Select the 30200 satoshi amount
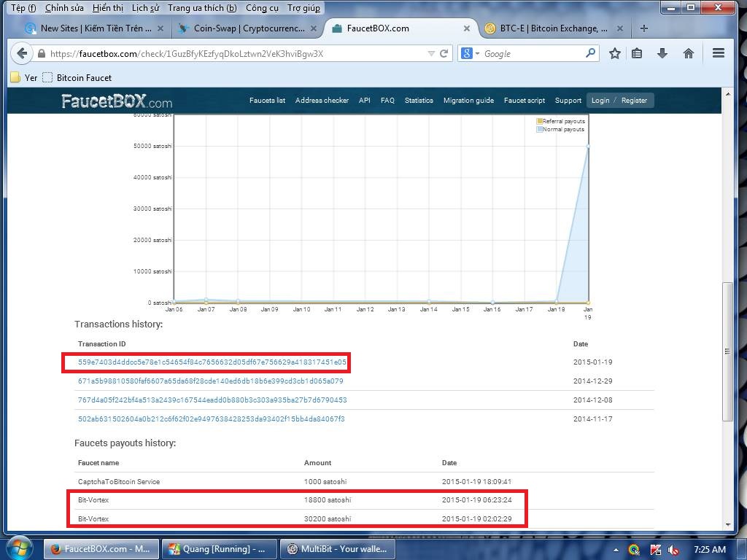747x560 pixels. coord(328,518)
